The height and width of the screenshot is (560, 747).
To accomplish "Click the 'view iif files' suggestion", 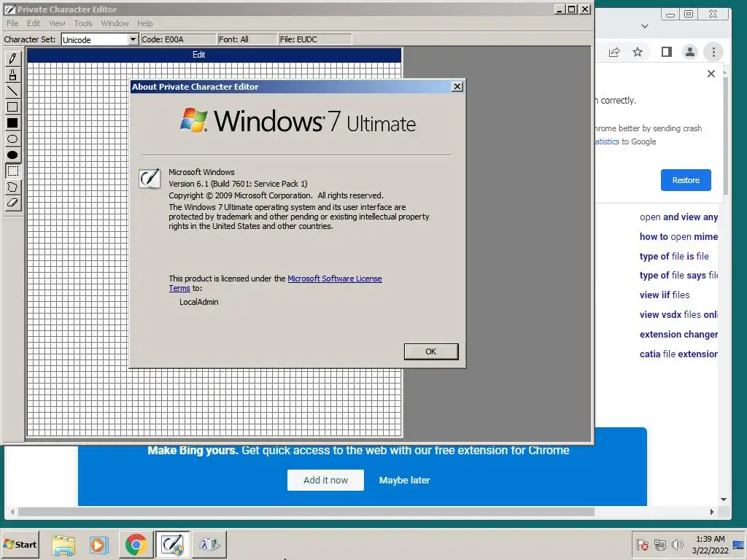I will click(x=665, y=295).
